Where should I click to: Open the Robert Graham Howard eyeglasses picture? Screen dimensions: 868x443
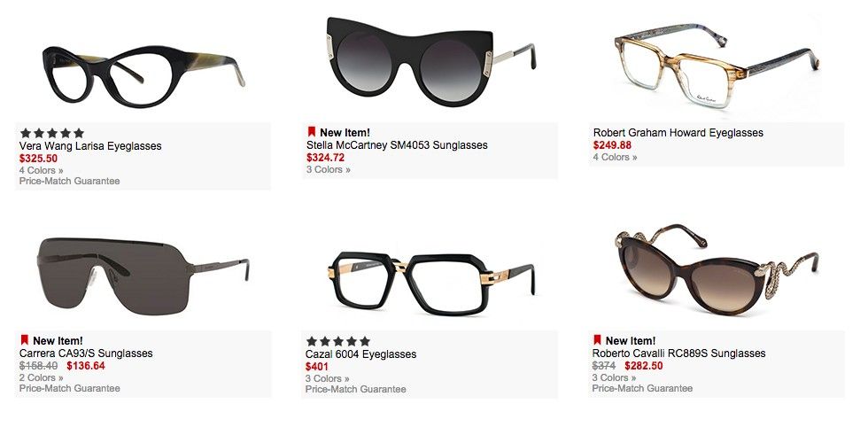(717, 66)
